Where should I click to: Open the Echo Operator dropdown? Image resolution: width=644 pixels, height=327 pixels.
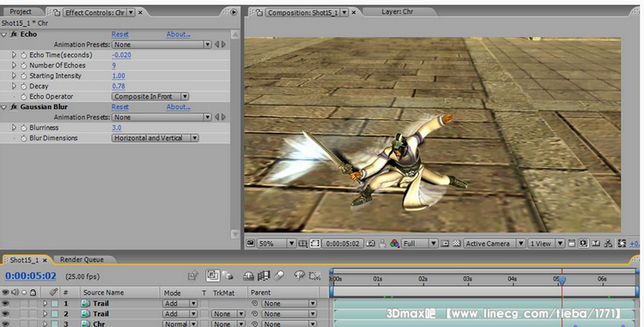click(150, 96)
